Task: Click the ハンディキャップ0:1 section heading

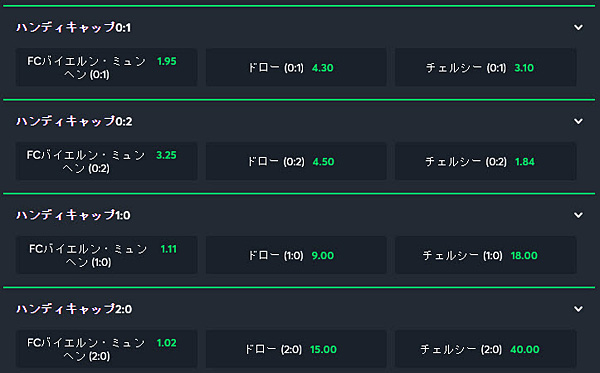Action: click(x=73, y=28)
